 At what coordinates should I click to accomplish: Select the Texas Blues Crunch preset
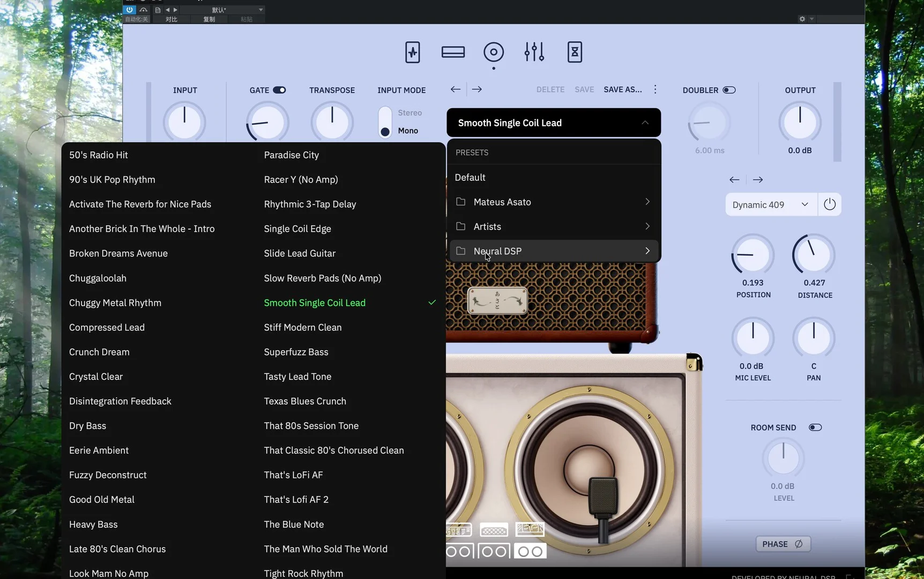(305, 401)
